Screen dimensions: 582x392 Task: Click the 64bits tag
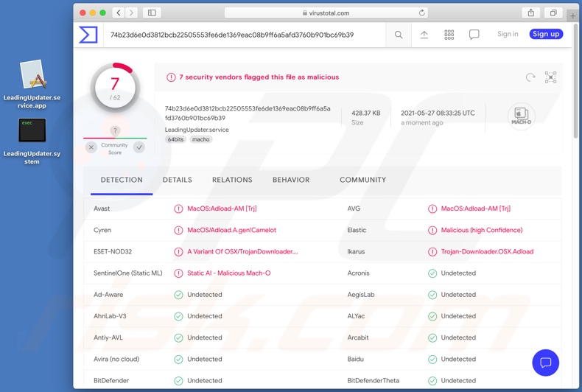coord(175,139)
